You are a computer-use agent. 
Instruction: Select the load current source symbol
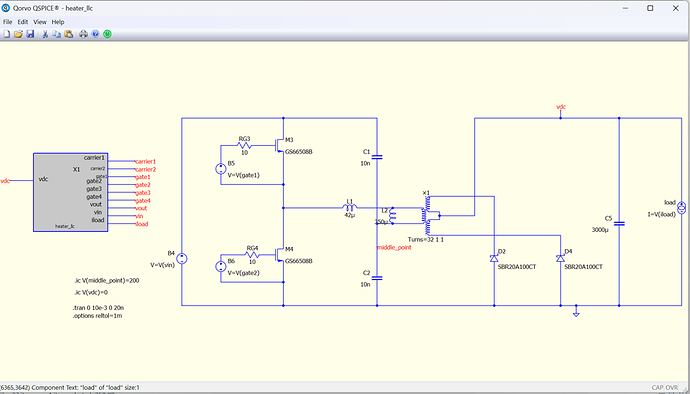pyautogui.click(x=682, y=208)
